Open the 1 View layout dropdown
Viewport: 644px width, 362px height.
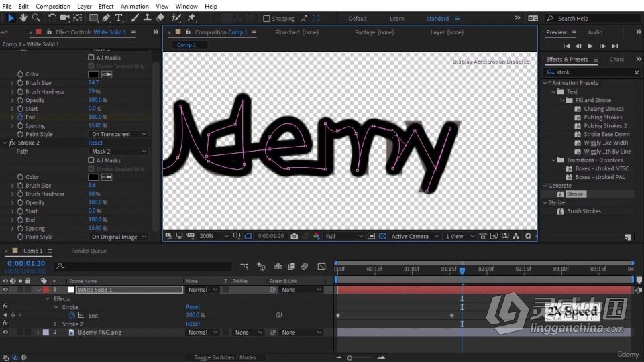click(459, 236)
